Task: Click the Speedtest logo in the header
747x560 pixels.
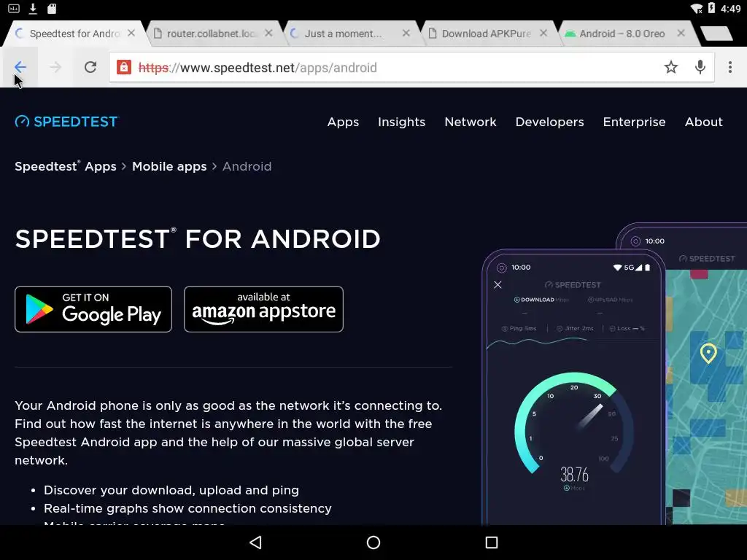Action: pos(66,122)
